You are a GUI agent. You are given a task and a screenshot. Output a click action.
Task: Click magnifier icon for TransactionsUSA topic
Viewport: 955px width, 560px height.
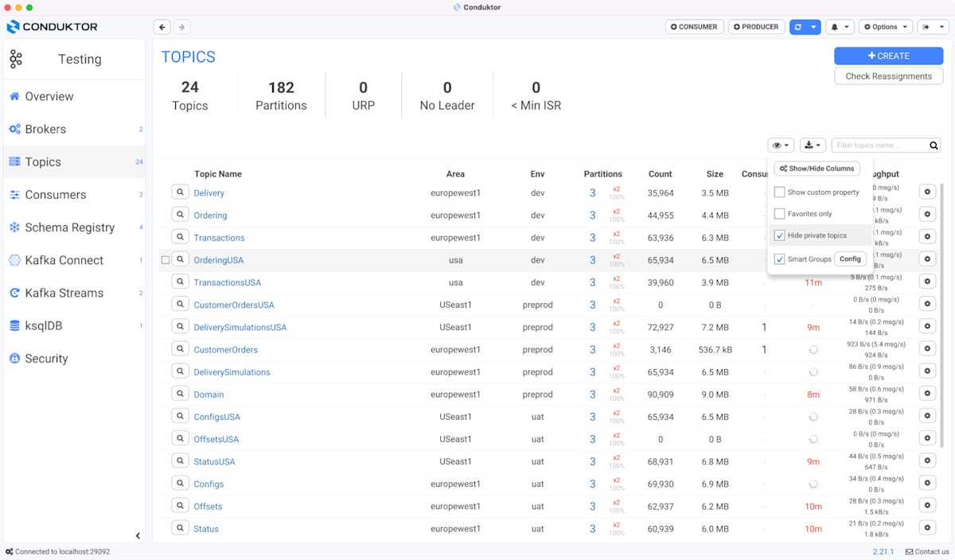(180, 282)
